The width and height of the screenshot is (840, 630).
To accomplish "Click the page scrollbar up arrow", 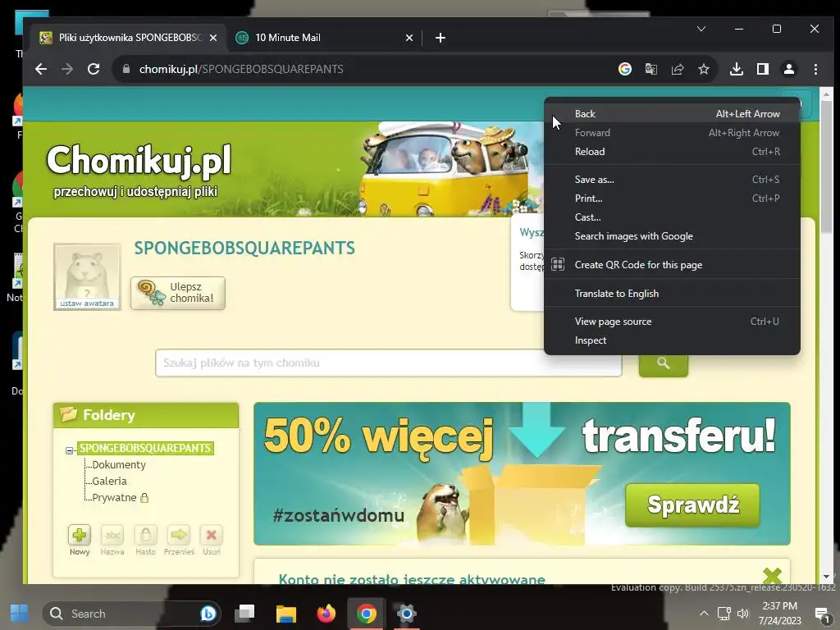I will pos(826,94).
